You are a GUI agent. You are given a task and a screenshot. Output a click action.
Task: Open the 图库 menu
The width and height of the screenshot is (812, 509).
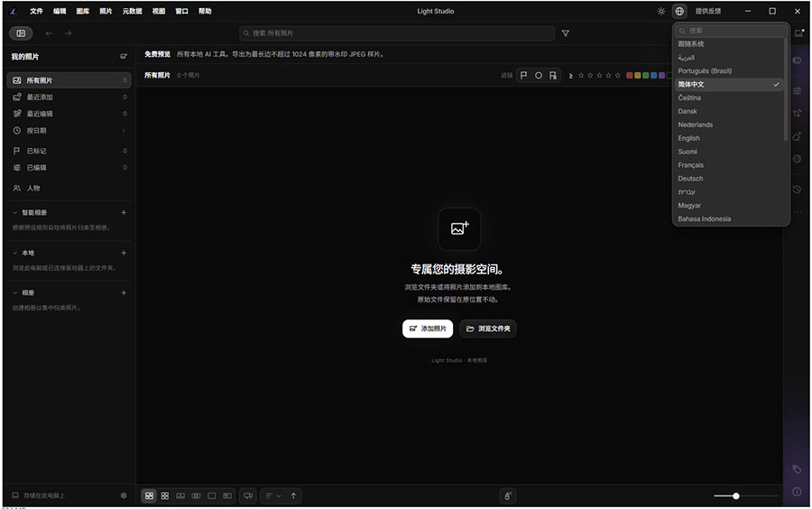click(x=83, y=11)
